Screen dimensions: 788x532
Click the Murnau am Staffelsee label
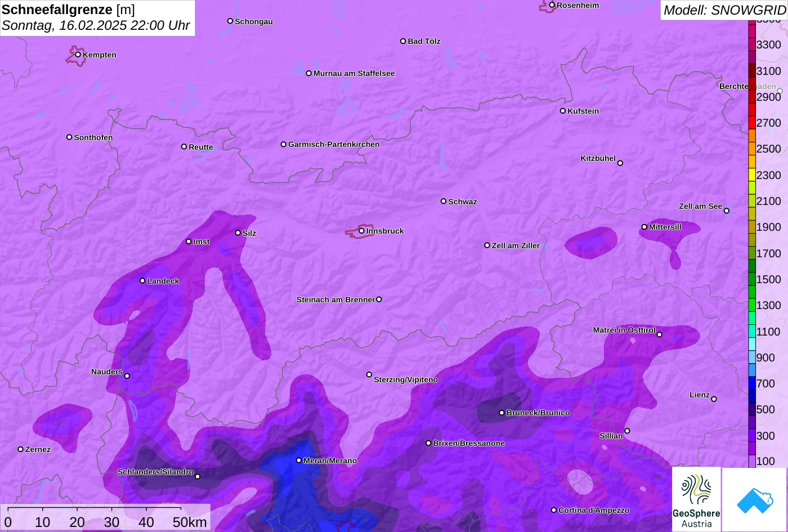pyautogui.click(x=354, y=73)
